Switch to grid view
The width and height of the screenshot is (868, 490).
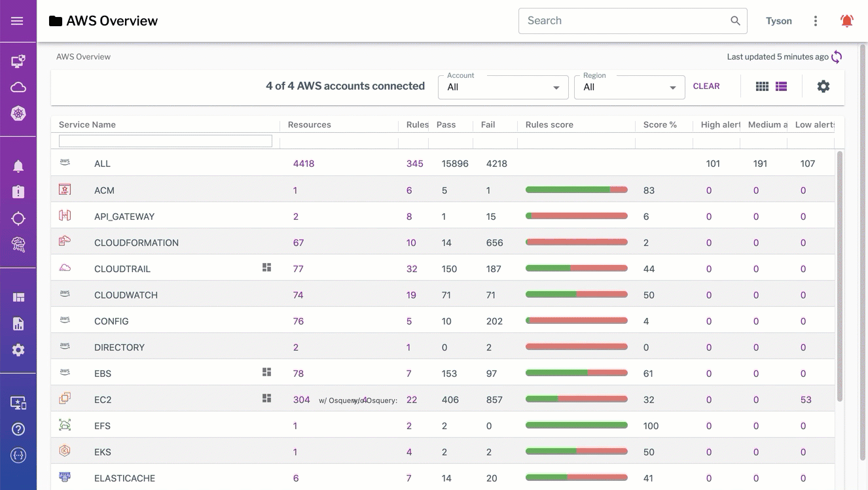tap(762, 86)
